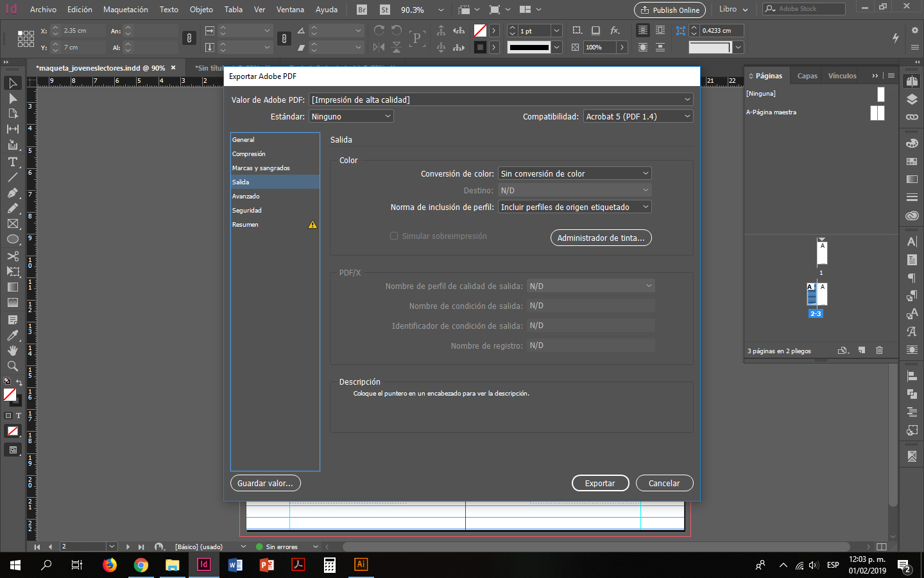Select the Hand tool
The width and height of the screenshot is (924, 578).
point(12,351)
